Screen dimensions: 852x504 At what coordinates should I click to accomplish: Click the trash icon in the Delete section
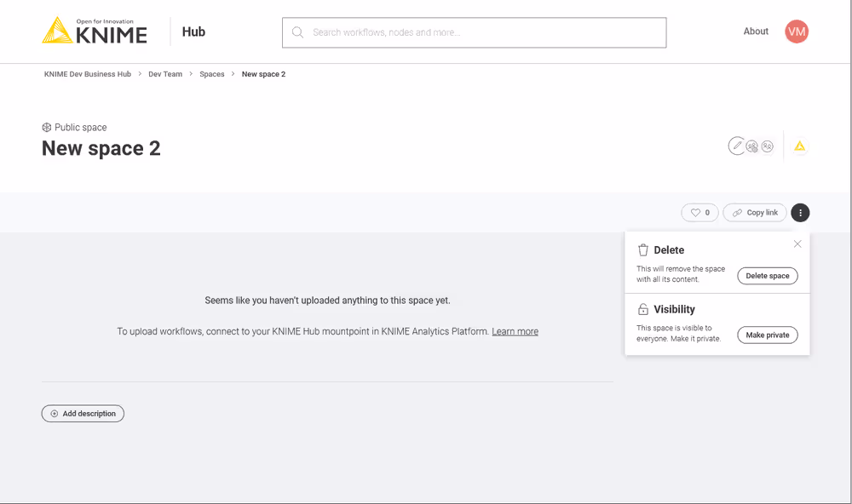(642, 249)
